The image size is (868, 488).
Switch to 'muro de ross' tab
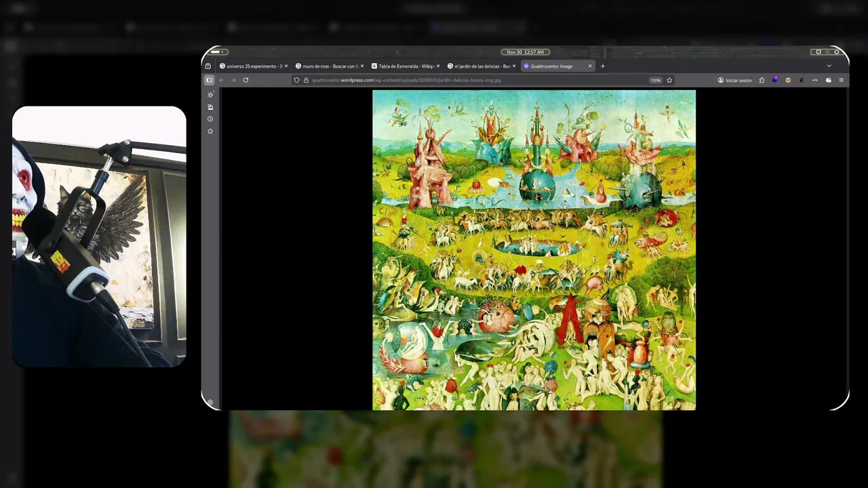330,66
